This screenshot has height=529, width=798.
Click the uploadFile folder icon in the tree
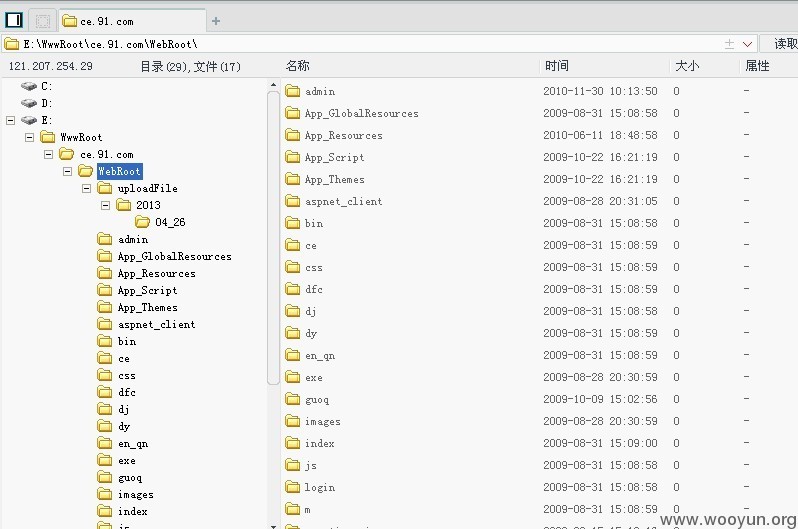tap(105, 188)
